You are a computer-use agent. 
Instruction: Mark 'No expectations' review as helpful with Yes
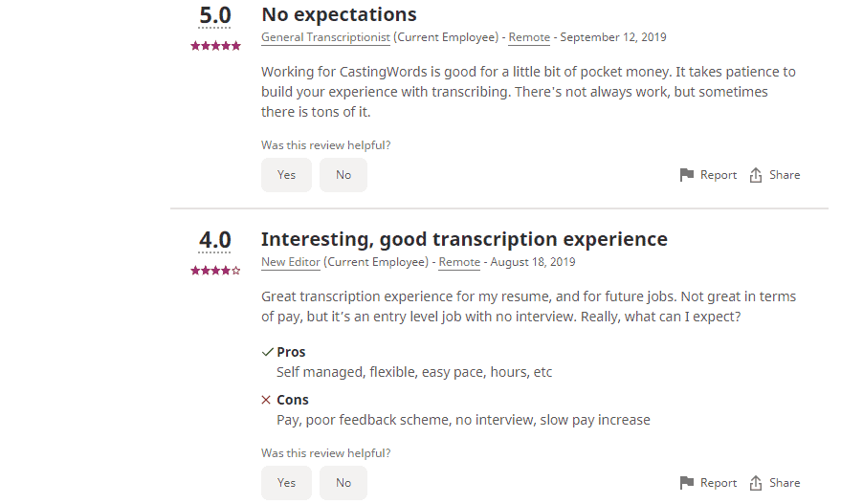point(286,175)
